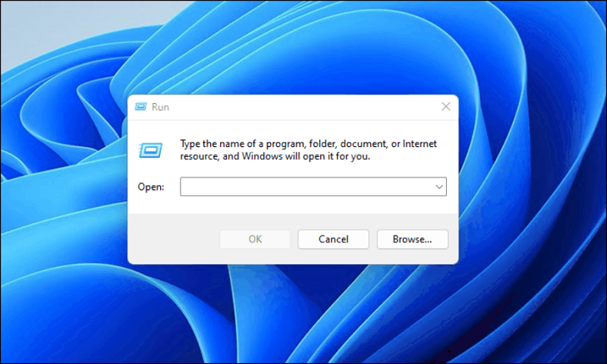Click the "Open:" field label

click(151, 187)
